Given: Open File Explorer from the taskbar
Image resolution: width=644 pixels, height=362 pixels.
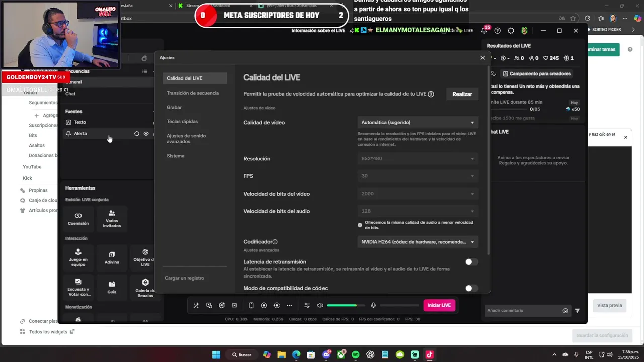Looking at the screenshot, I should click(x=281, y=355).
